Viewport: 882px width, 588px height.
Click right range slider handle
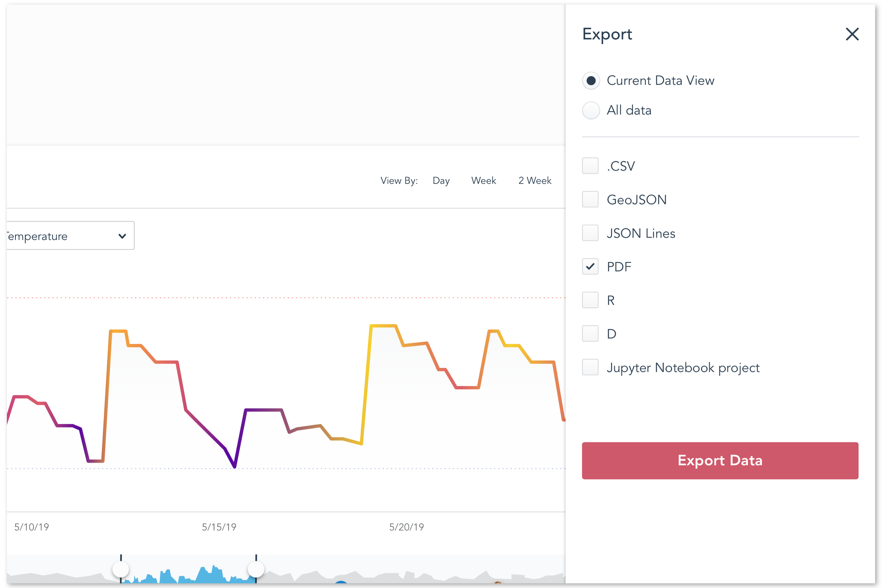click(x=256, y=569)
